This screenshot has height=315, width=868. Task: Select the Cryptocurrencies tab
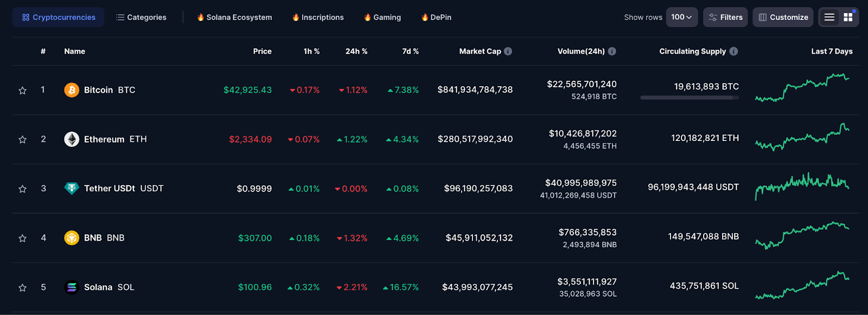(x=58, y=17)
